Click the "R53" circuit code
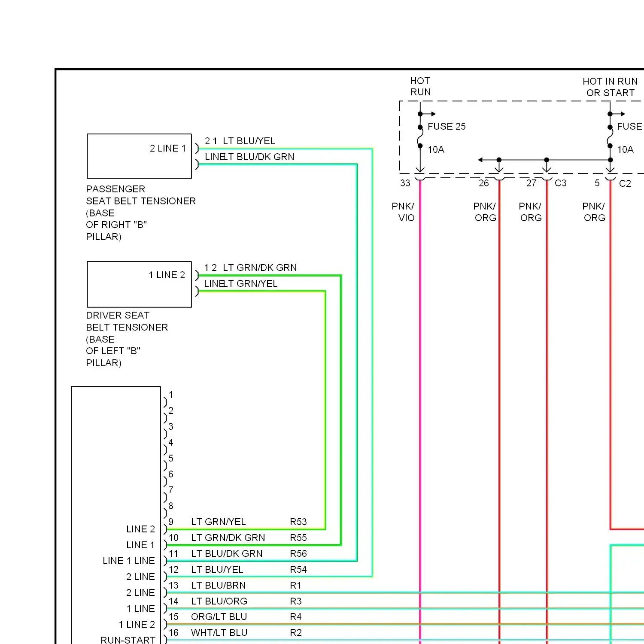Viewport: 644px width, 644px height. (298, 522)
